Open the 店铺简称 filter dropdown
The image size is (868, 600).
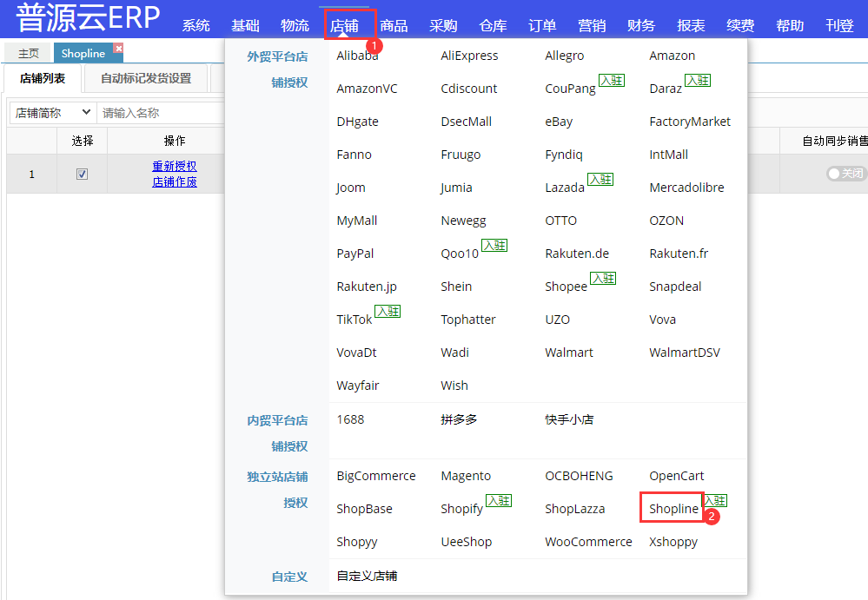53,113
